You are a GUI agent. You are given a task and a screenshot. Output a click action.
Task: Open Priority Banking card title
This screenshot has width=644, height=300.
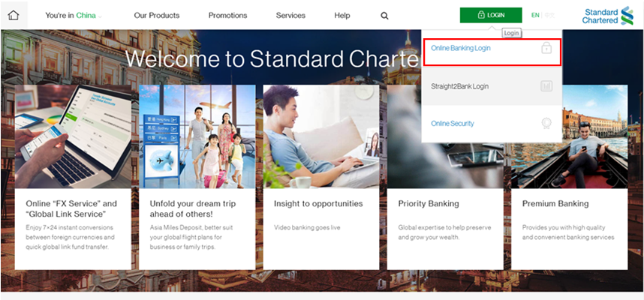point(429,203)
